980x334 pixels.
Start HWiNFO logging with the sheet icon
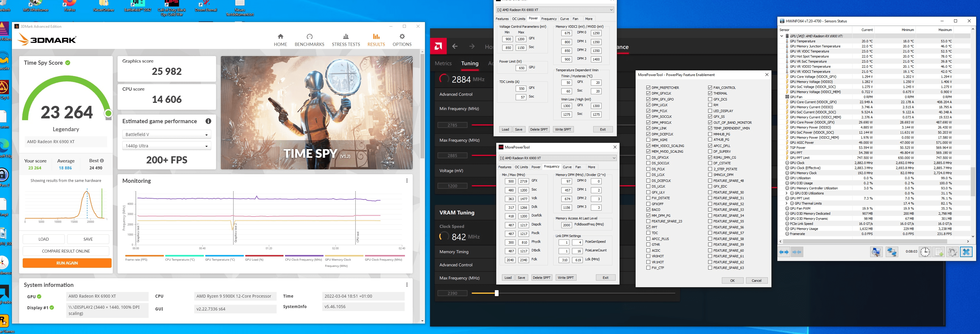coord(939,252)
